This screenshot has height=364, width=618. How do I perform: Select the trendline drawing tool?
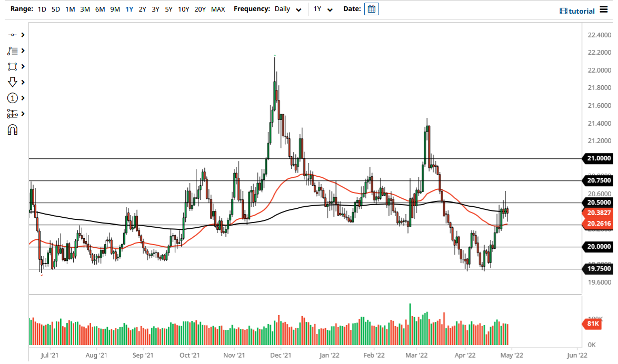coord(13,34)
